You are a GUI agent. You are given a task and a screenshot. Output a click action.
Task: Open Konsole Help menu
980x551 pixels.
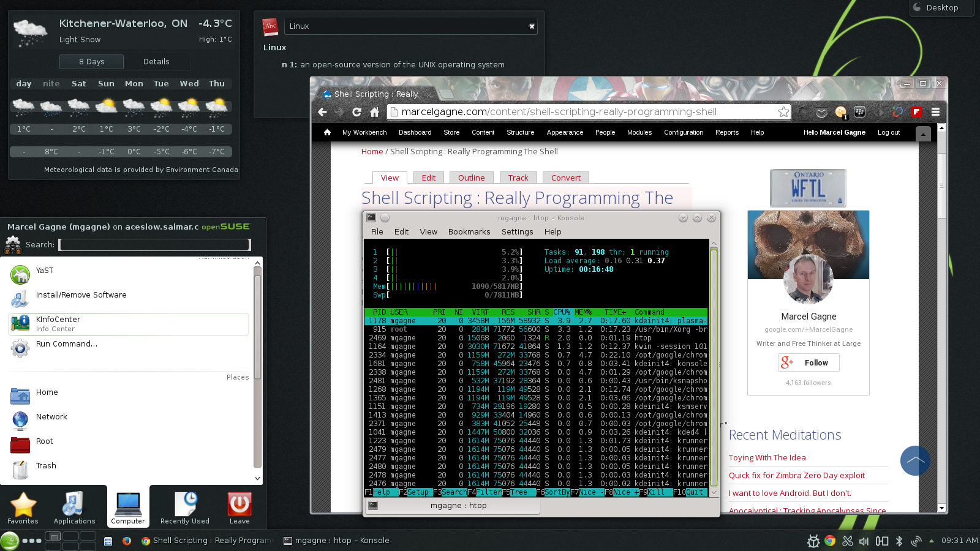click(x=552, y=232)
